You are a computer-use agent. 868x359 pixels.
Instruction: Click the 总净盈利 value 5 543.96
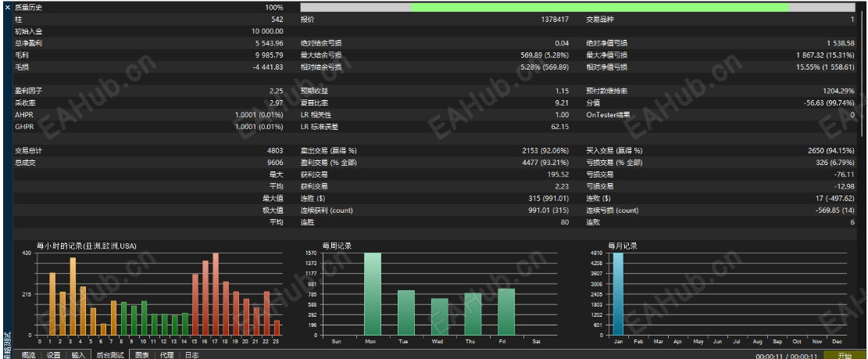[x=269, y=43]
